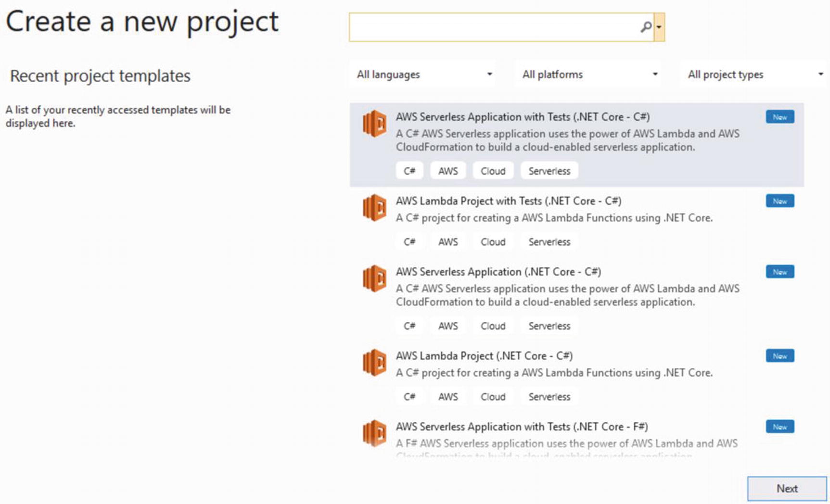Click description of Lambda Project with Tests template

coord(554,218)
